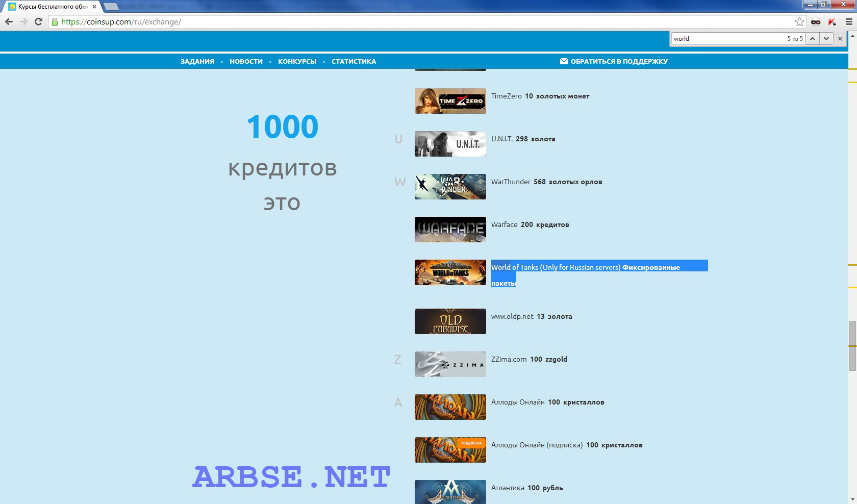Click ОБРАТИТЬСЯ В ПОДДЕРЖКУ link
The height and width of the screenshot is (504, 857).
click(619, 61)
